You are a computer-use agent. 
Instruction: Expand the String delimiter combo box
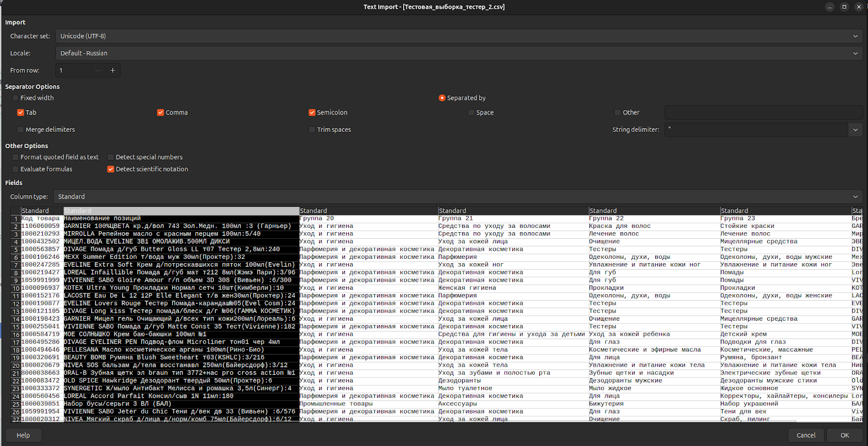pos(855,130)
